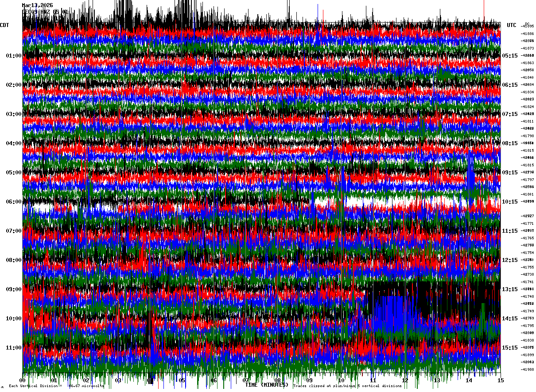The image size is (536, 392).
Task: Click minute tick 15 on time axis
Action: pyautogui.click(x=501, y=380)
